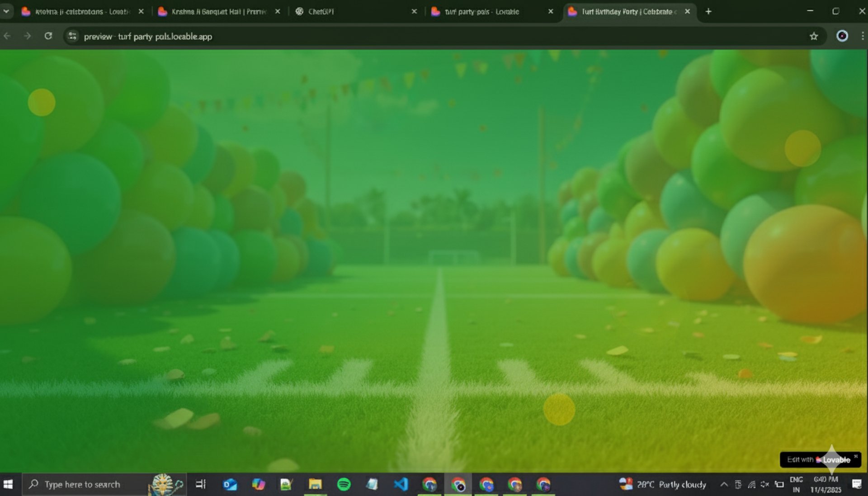Reload the current page
Screen dimensions: 868x496
point(48,36)
